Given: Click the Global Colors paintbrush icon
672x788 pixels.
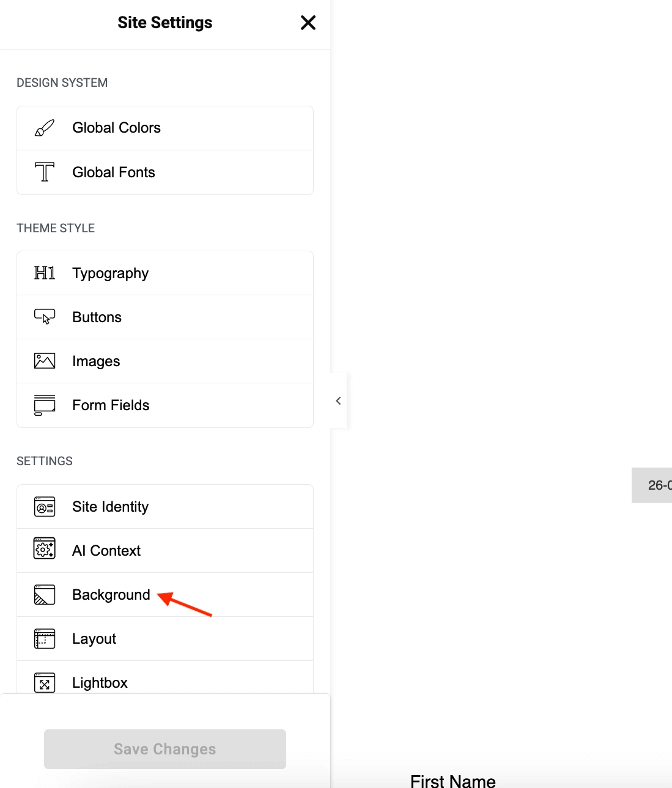Looking at the screenshot, I should pyautogui.click(x=43, y=128).
